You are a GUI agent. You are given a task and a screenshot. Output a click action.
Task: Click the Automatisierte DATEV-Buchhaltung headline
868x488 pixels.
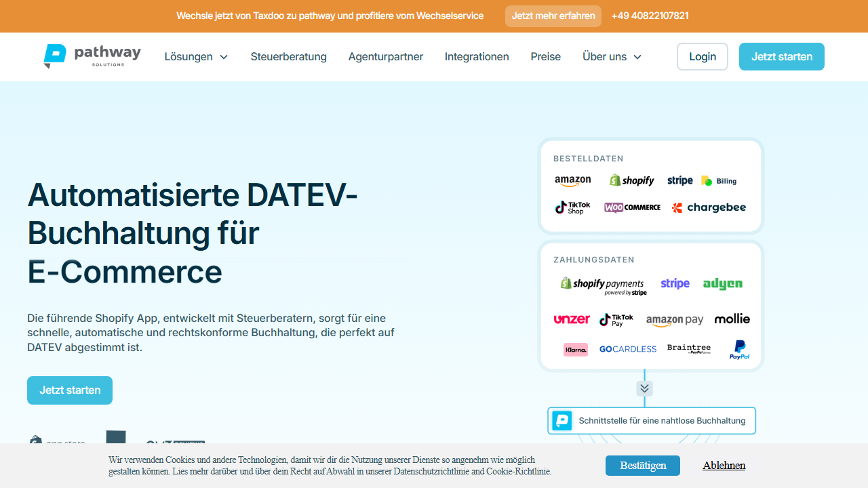click(x=193, y=233)
